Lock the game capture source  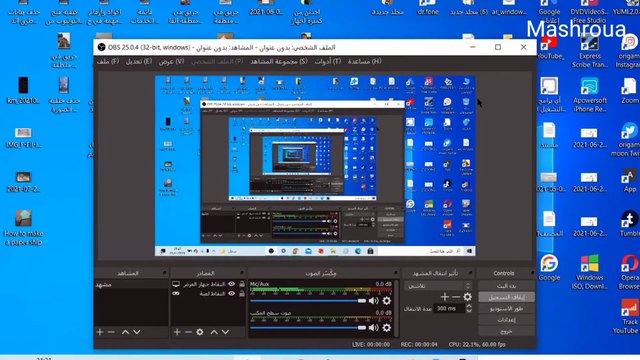tap(242, 293)
